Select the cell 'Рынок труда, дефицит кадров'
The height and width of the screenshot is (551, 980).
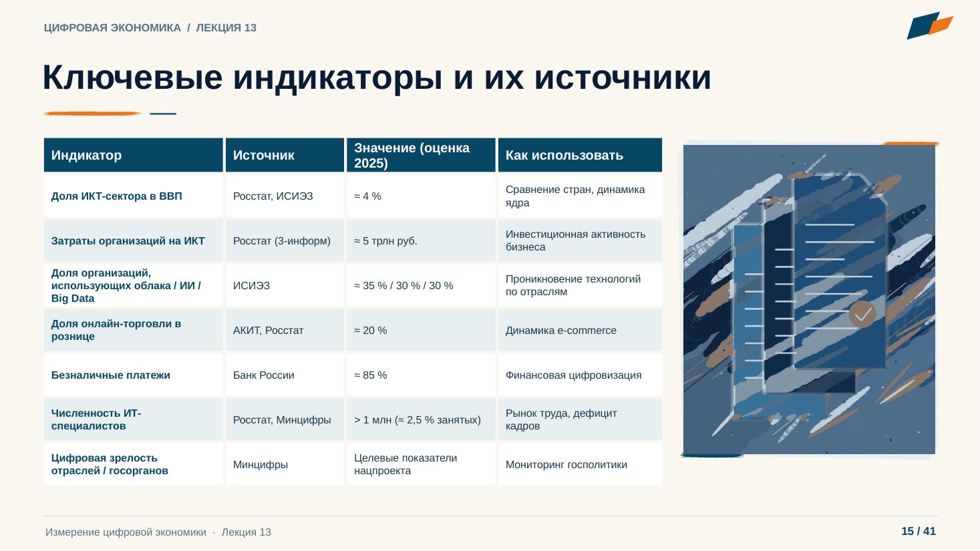point(580,420)
